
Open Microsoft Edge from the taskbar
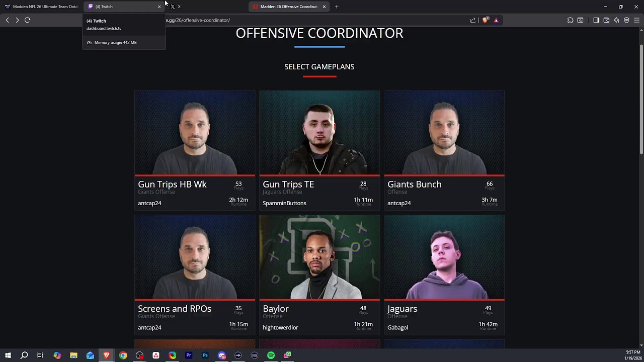tap(172, 355)
